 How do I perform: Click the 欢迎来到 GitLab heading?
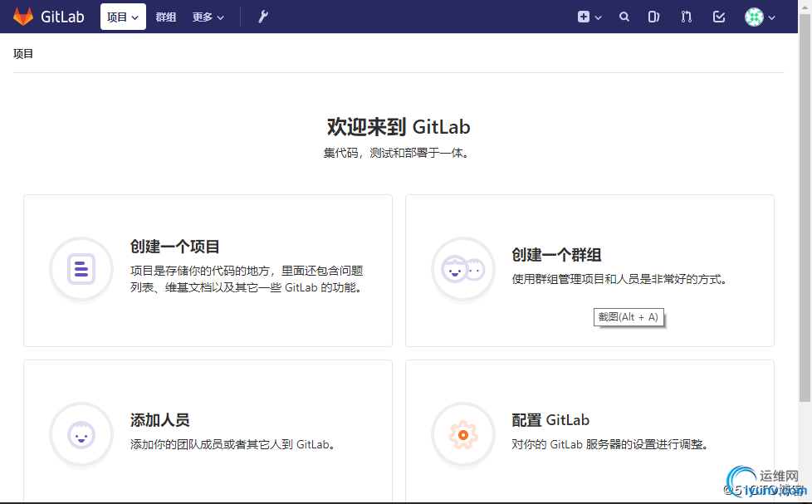(399, 127)
